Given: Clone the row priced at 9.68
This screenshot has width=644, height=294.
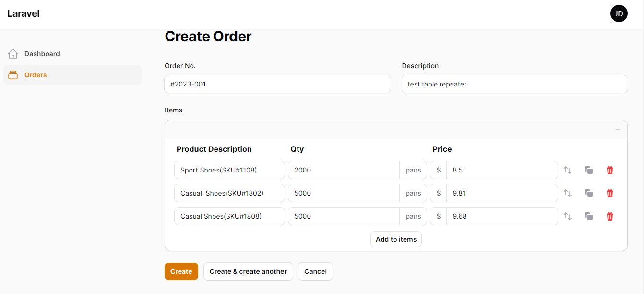Looking at the screenshot, I should (x=589, y=216).
